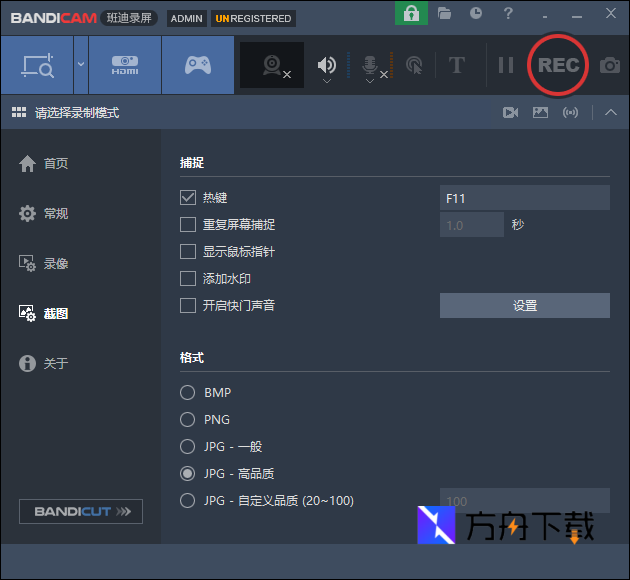Toggle microphone icon
The height and width of the screenshot is (580, 630).
point(370,64)
